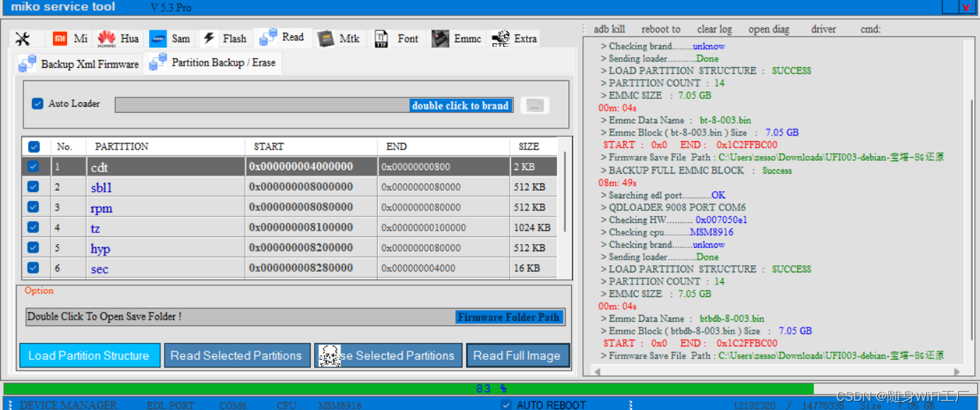This screenshot has width=980, height=410.
Task: Click the Extra tab icon
Action: coord(501,38)
